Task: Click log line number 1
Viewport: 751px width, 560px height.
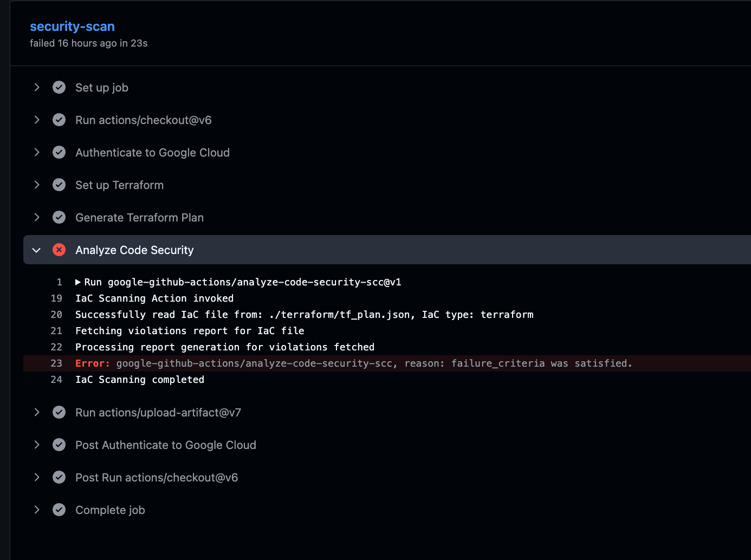Action: (x=59, y=282)
